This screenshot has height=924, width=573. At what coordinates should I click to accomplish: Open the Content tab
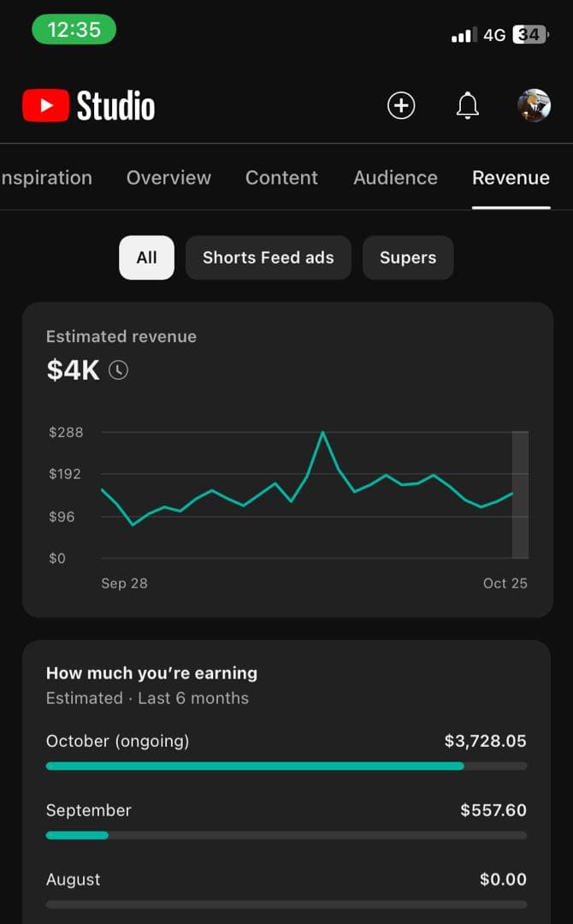point(281,178)
